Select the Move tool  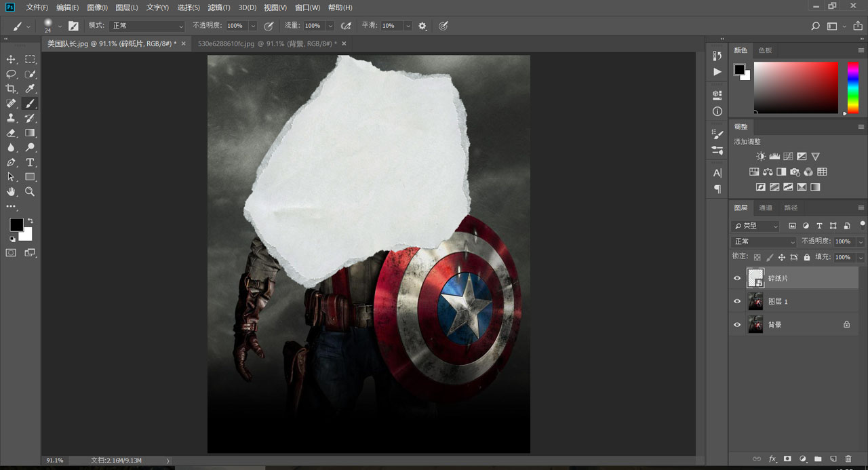(11, 60)
